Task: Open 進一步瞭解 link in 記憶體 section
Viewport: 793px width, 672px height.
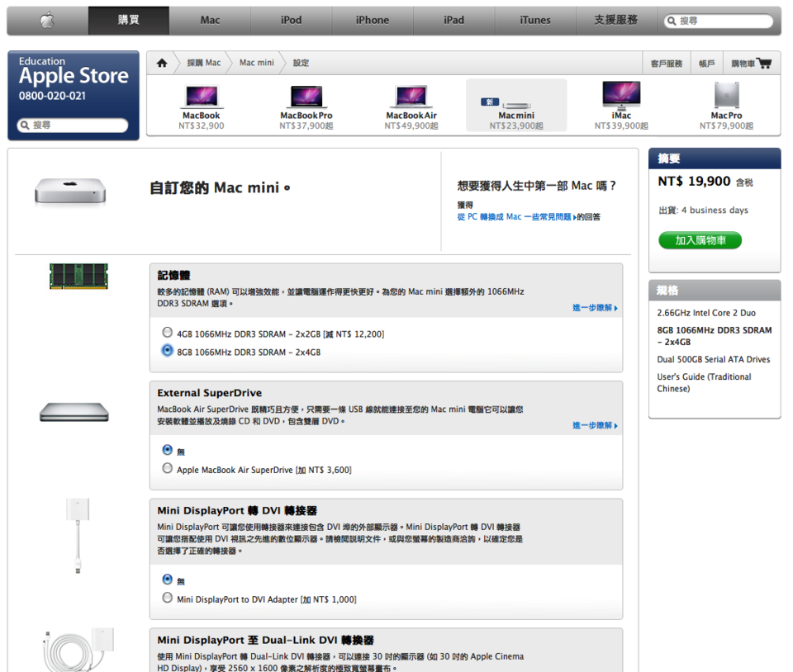Action: pos(595,308)
